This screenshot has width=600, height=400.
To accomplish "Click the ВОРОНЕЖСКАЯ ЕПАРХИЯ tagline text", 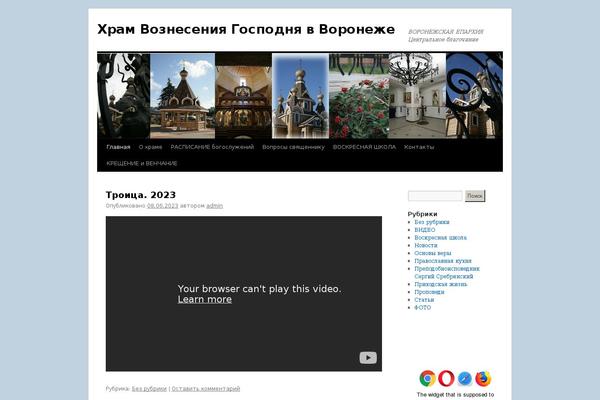I will 446,31.
